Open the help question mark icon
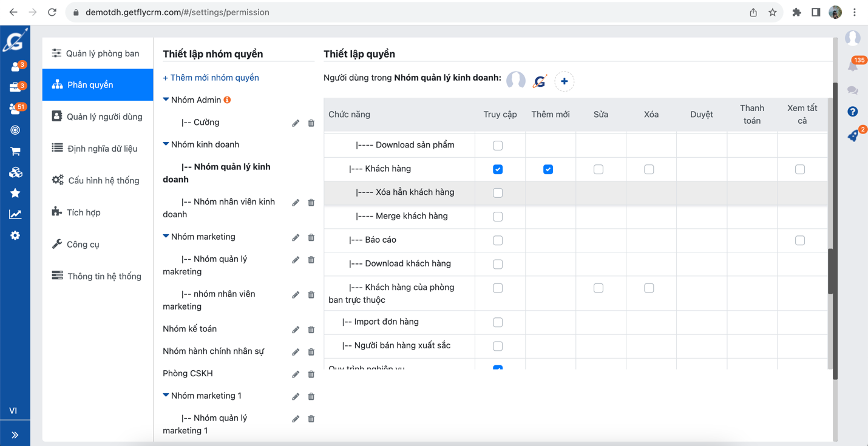The height and width of the screenshot is (446, 868). coord(853,112)
